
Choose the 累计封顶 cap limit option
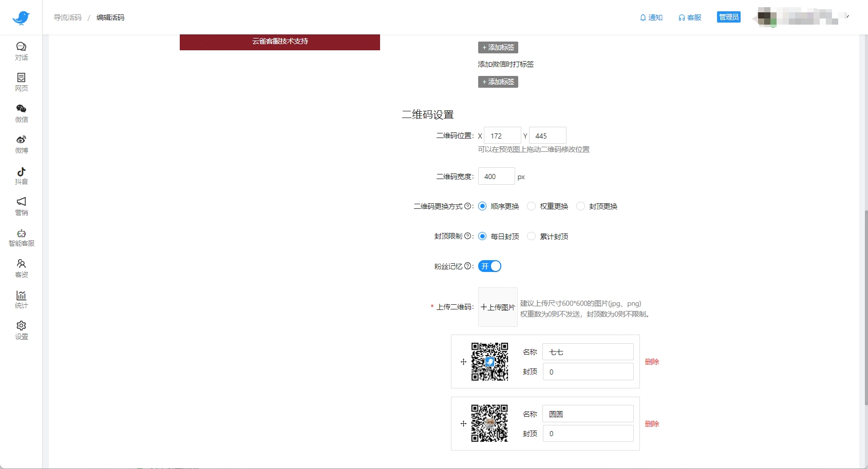(531, 236)
